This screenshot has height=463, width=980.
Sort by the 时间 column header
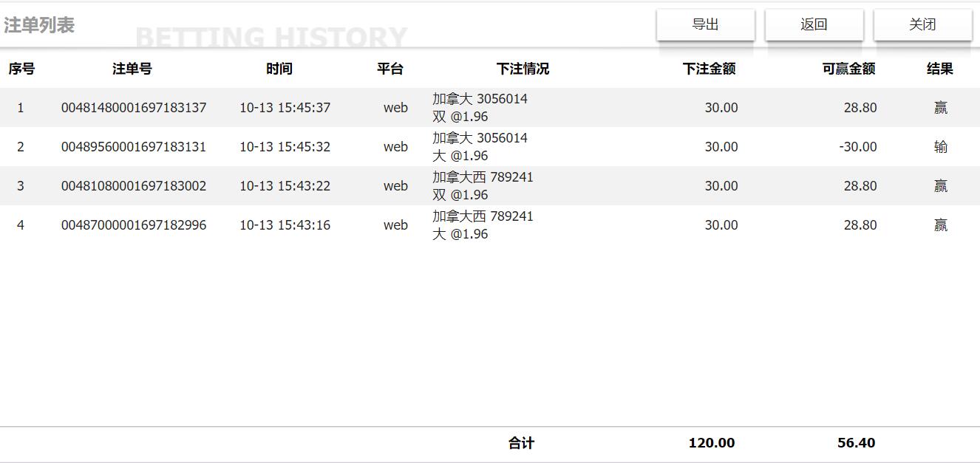click(279, 69)
